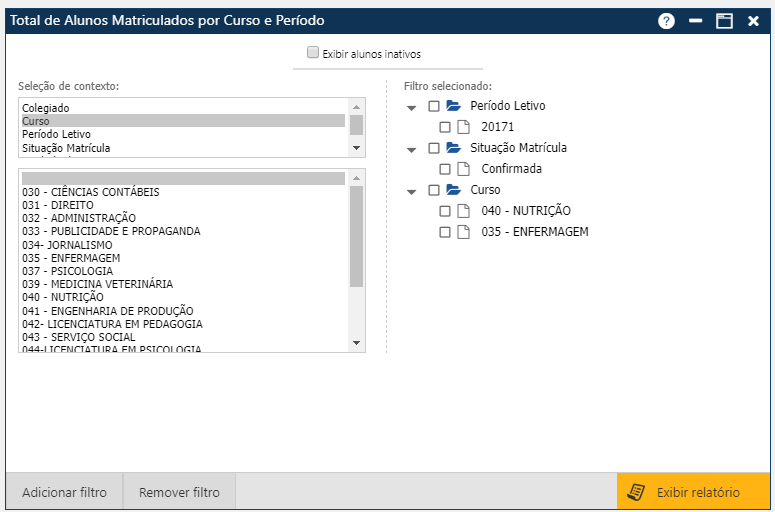The height and width of the screenshot is (512, 775).
Task: Click the Período Letivo folder icon
Action: [x=453, y=106]
